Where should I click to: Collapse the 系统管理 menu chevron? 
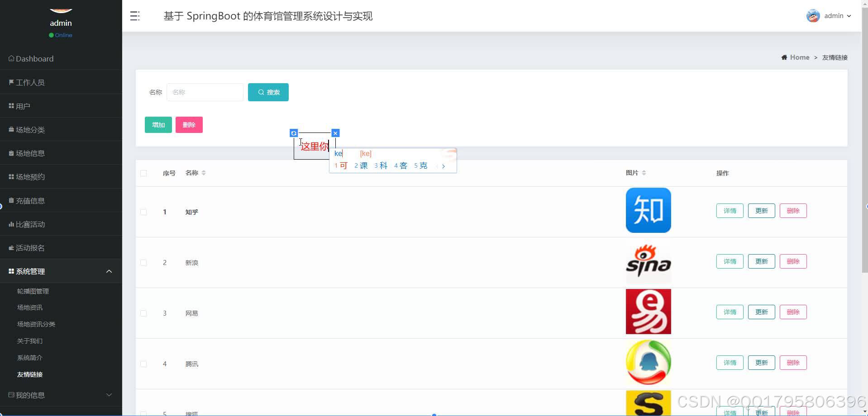109,271
